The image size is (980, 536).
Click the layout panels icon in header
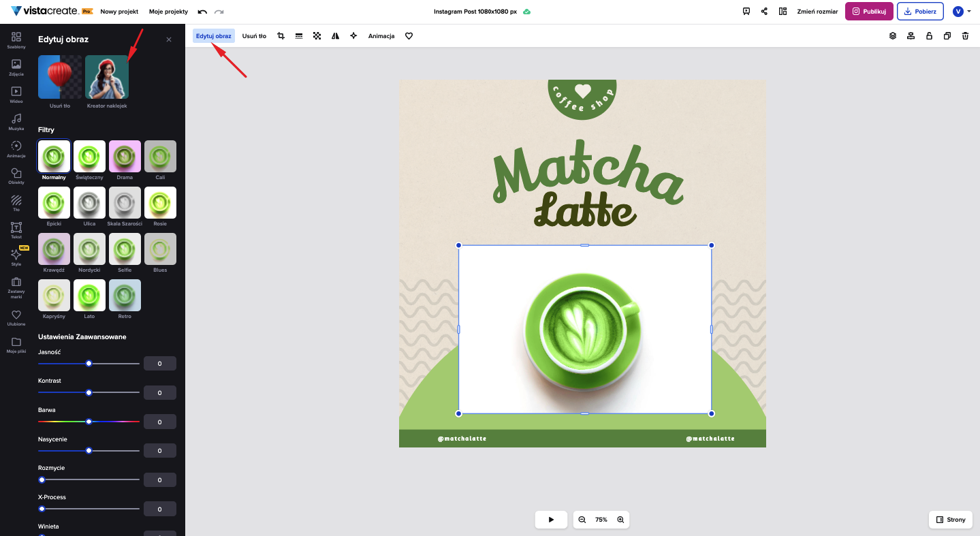(783, 12)
